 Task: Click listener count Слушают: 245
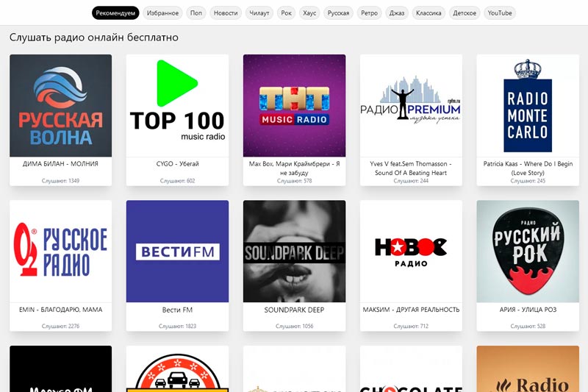pos(528,181)
